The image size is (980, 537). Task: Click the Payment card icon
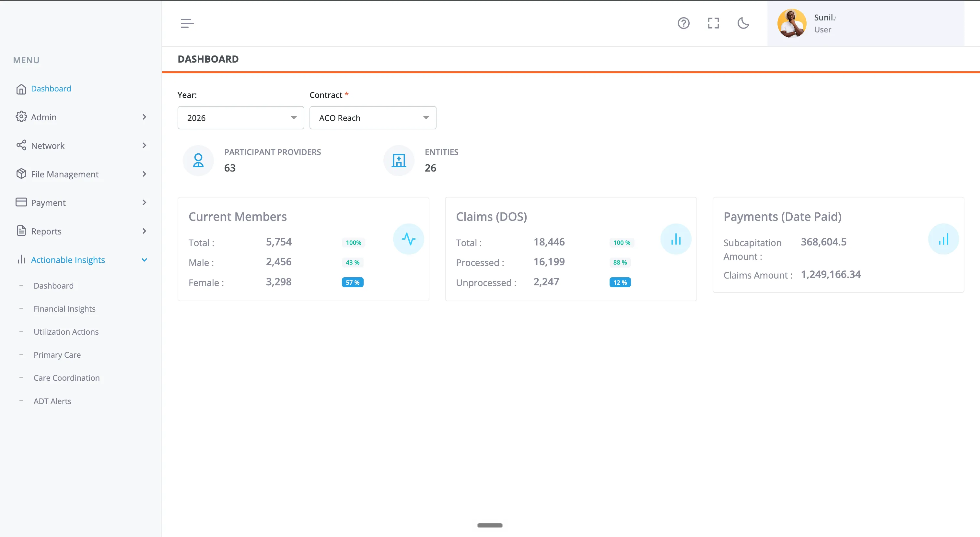click(x=21, y=202)
